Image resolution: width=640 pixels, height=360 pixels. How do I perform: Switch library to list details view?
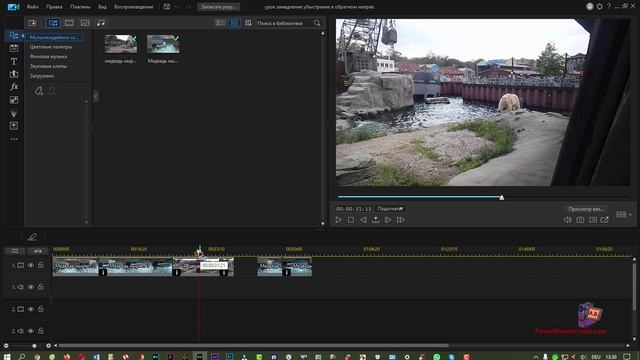point(220,23)
